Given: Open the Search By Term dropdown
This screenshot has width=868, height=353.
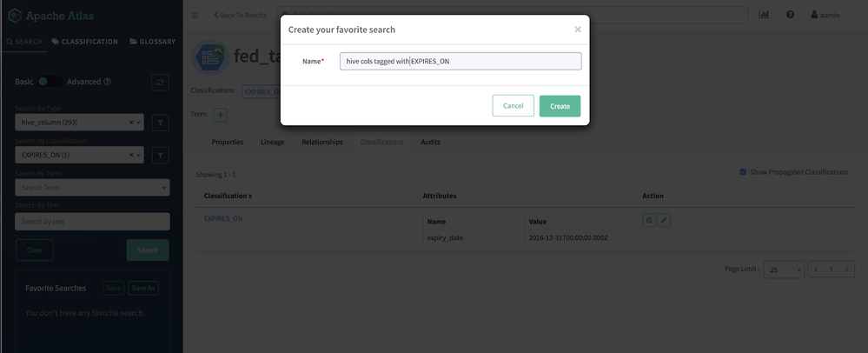Looking at the screenshot, I should 164,188.
